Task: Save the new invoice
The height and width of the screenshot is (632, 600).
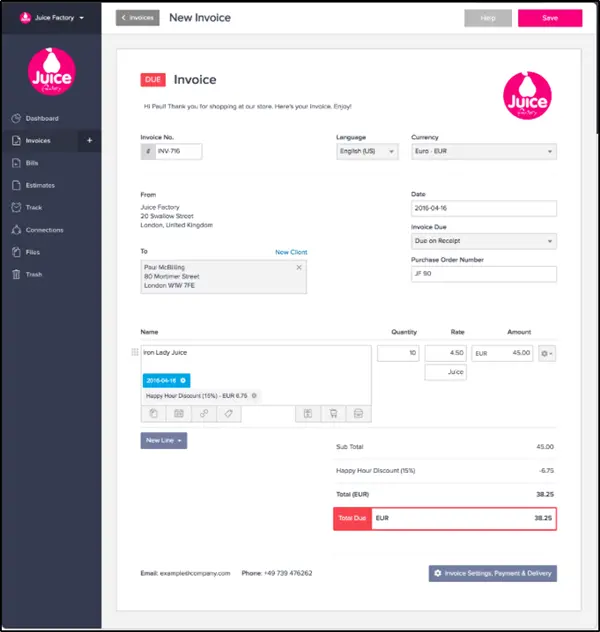Action: click(x=550, y=18)
